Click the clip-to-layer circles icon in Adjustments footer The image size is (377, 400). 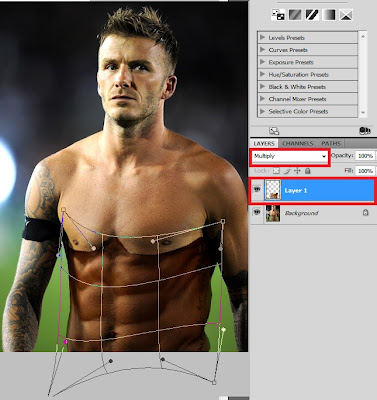365,131
